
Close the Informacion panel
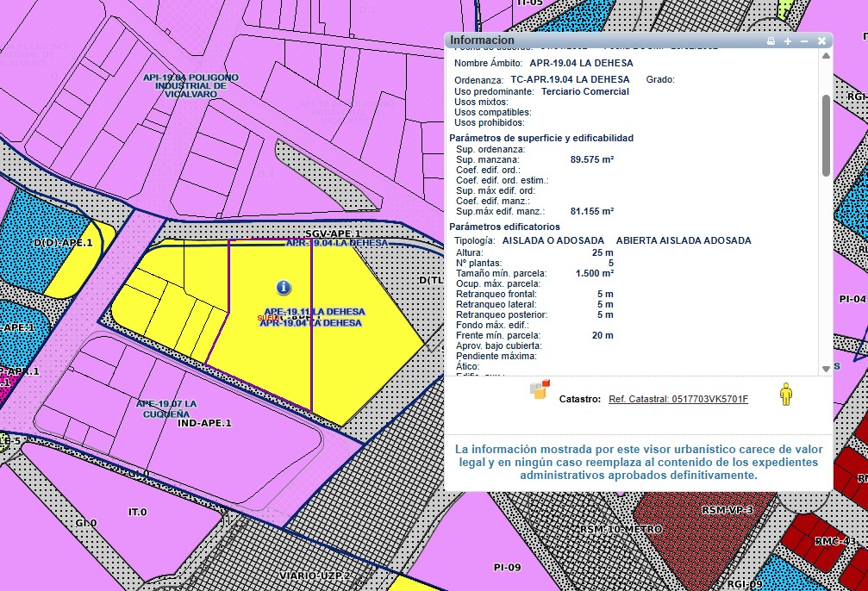coord(821,40)
